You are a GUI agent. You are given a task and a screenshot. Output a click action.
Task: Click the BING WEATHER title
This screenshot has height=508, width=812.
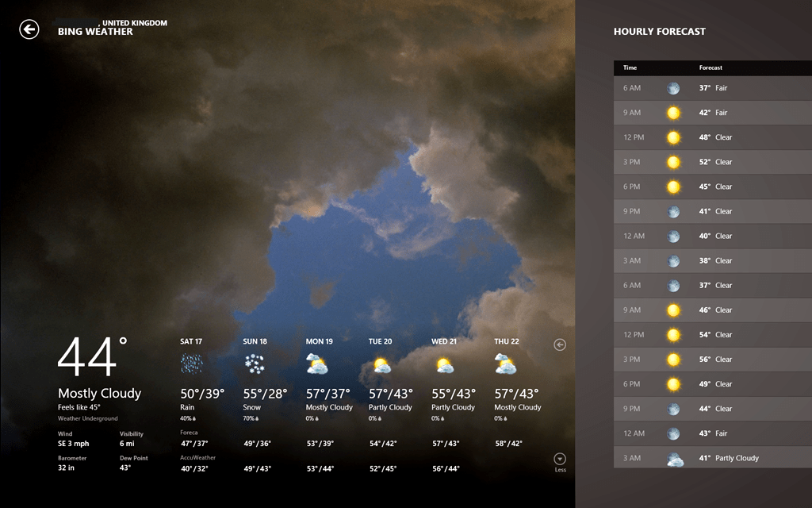click(x=95, y=32)
